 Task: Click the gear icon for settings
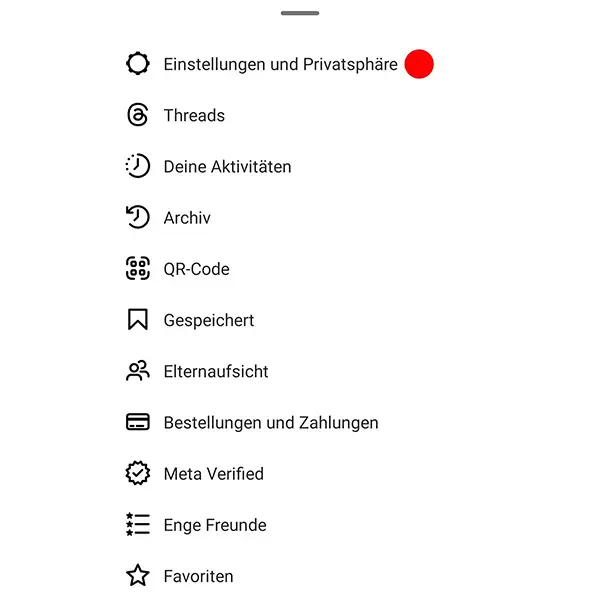[138, 64]
